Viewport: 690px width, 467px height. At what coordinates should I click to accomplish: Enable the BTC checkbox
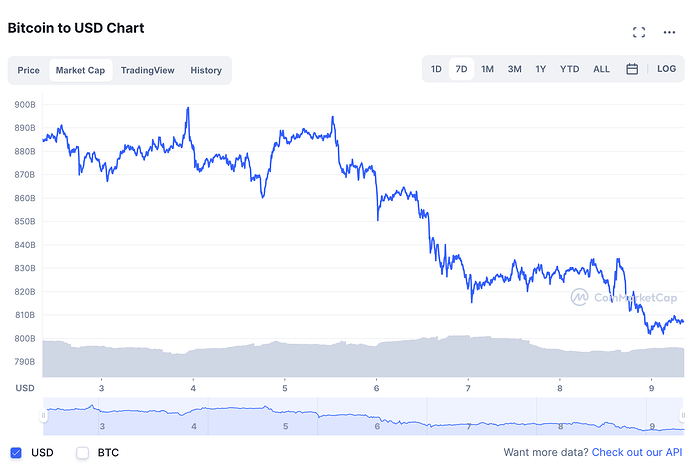[83, 453]
